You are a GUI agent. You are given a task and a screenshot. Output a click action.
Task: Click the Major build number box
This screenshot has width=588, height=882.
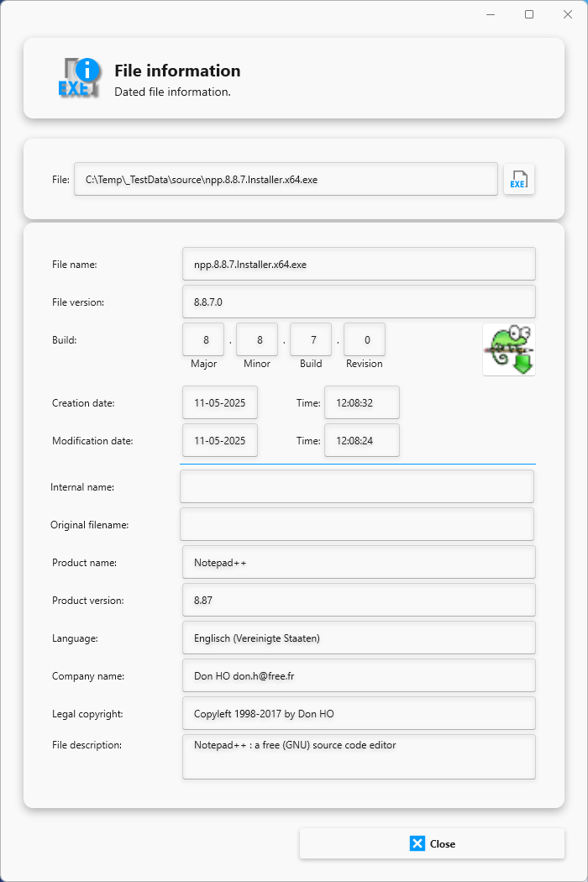click(203, 339)
